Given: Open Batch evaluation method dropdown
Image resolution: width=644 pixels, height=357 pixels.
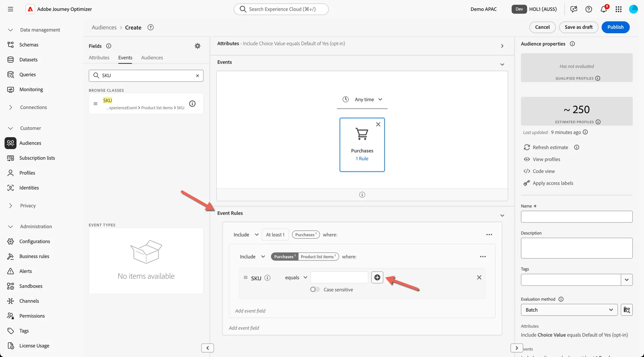Looking at the screenshot, I should pos(569,310).
